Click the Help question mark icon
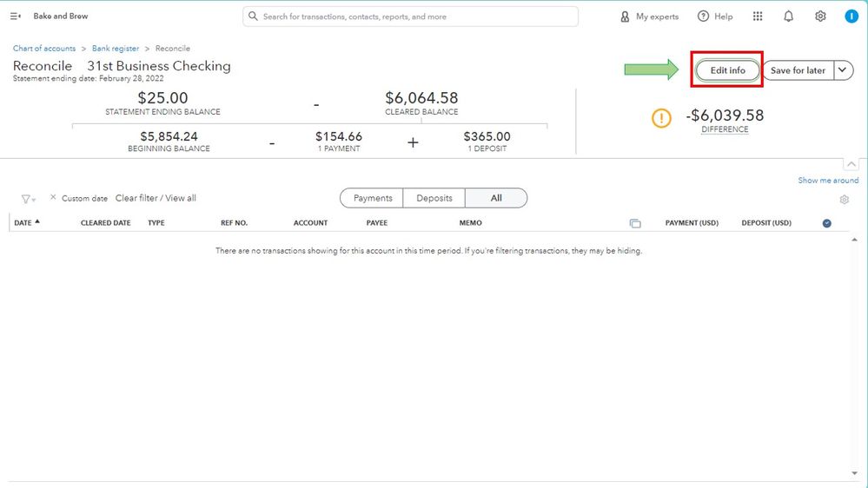The width and height of the screenshot is (868, 488). tap(704, 16)
